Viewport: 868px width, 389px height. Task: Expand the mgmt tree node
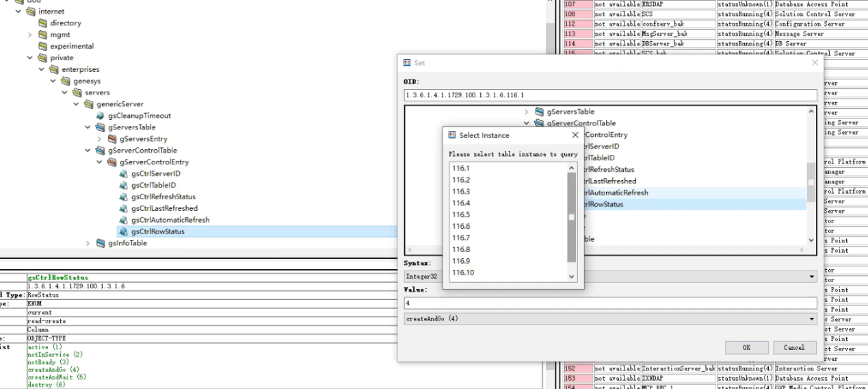pyautogui.click(x=30, y=35)
